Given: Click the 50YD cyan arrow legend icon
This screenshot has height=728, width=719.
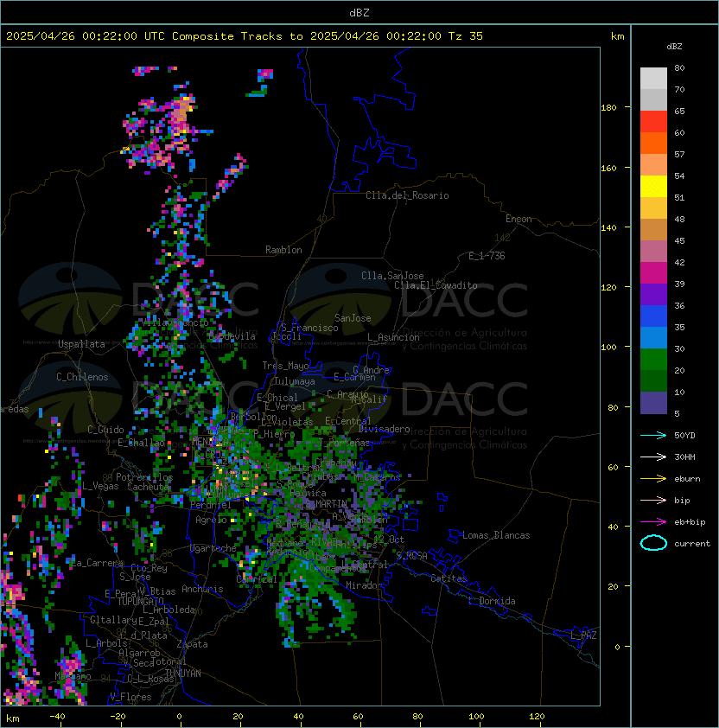Looking at the screenshot, I should pyautogui.click(x=653, y=435).
